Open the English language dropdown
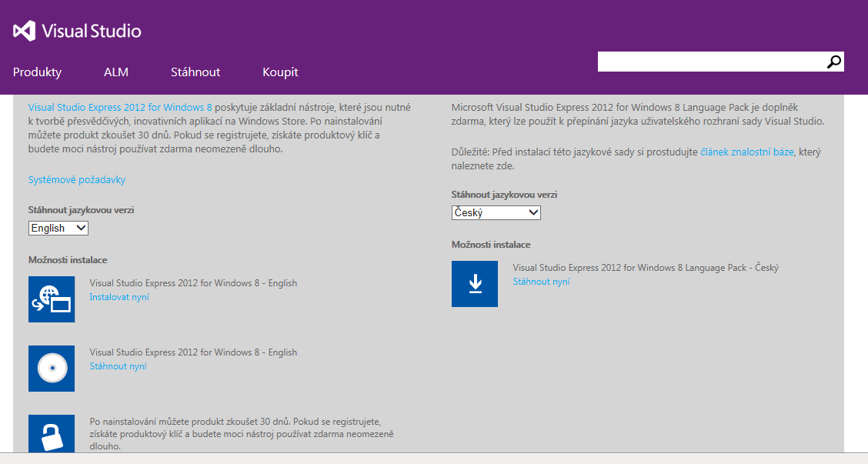Viewport: 868px width, 464px height. [x=58, y=228]
